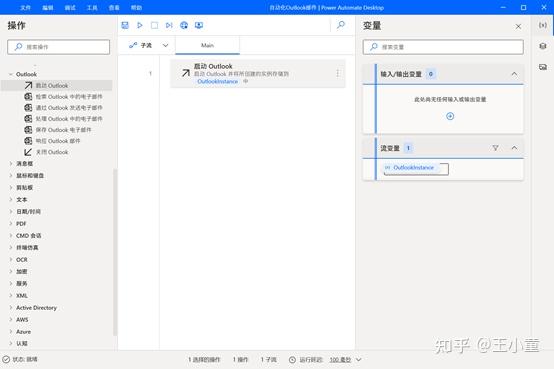This screenshot has width=554, height=369.
Task: Click the 状态: 就绪 status icon
Action: point(6,359)
